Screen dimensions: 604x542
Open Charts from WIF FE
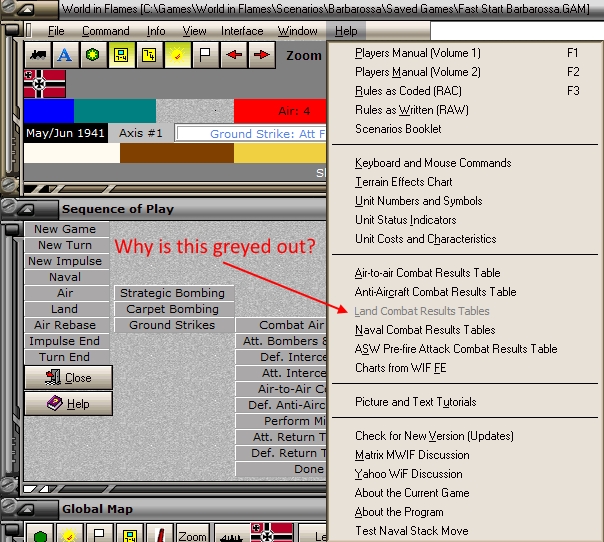coord(465,368)
